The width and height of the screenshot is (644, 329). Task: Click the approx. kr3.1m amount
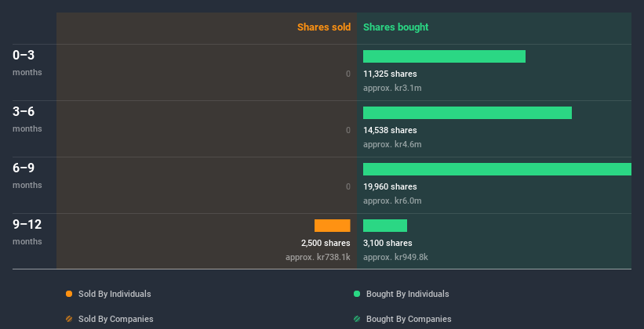click(392, 89)
